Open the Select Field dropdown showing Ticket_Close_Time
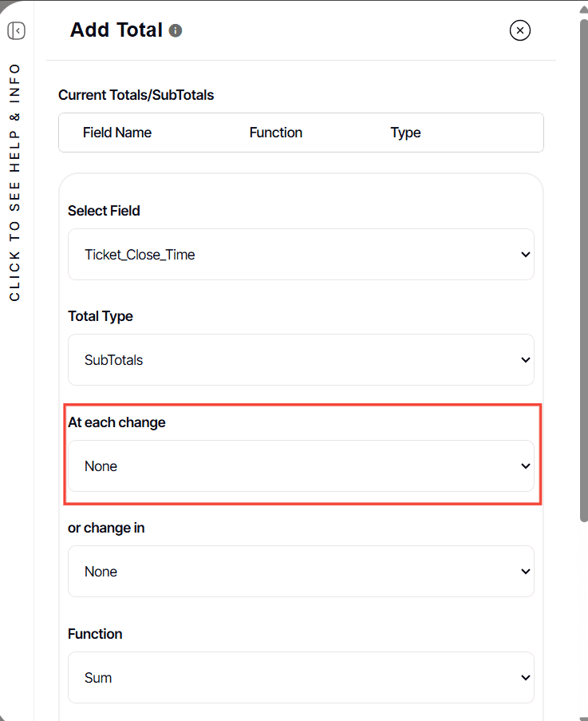The height and width of the screenshot is (721, 588). (x=301, y=254)
